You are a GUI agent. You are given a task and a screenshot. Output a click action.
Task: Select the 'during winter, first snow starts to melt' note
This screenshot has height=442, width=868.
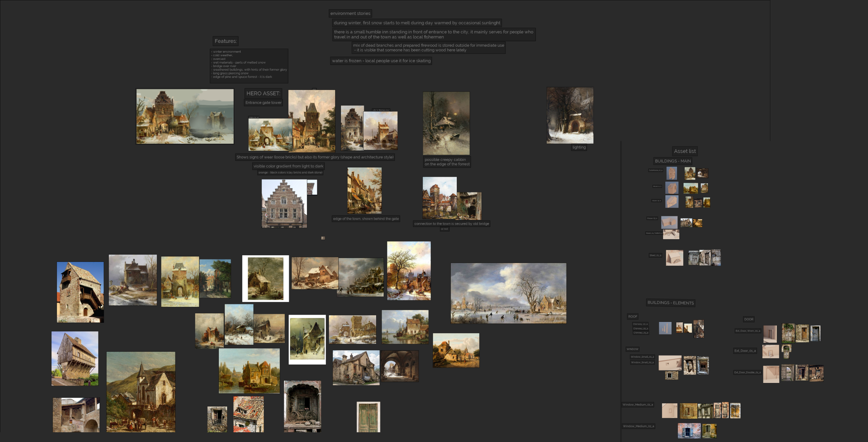point(417,23)
